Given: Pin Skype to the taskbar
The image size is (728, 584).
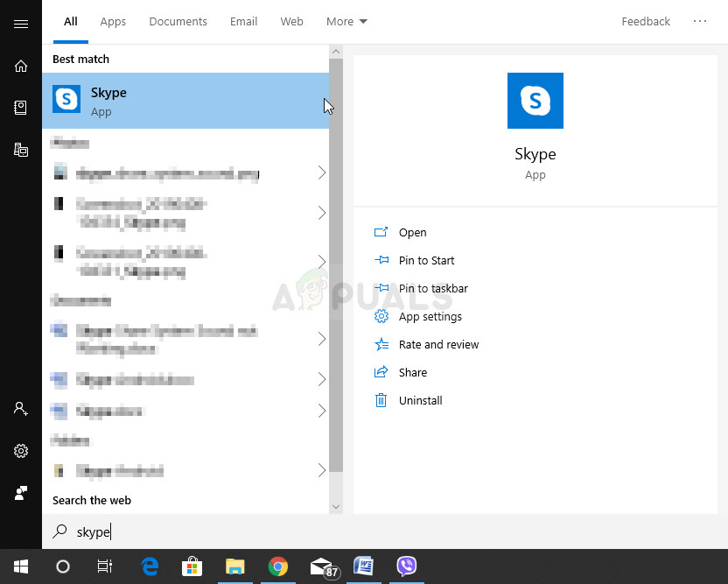Looking at the screenshot, I should pyautogui.click(x=432, y=288).
